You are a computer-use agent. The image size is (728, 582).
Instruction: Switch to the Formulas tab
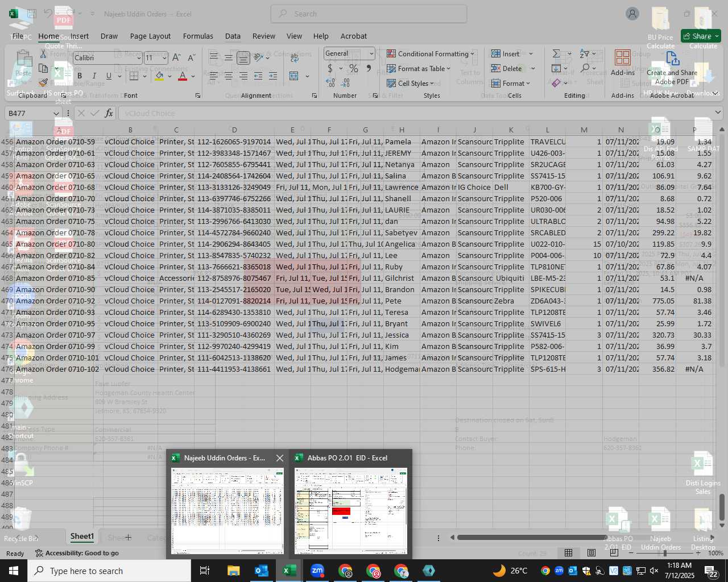pyautogui.click(x=198, y=36)
